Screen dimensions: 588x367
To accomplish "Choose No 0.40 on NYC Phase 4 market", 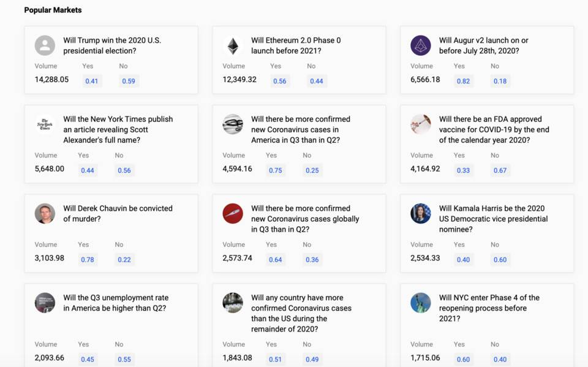I will 500,360.
